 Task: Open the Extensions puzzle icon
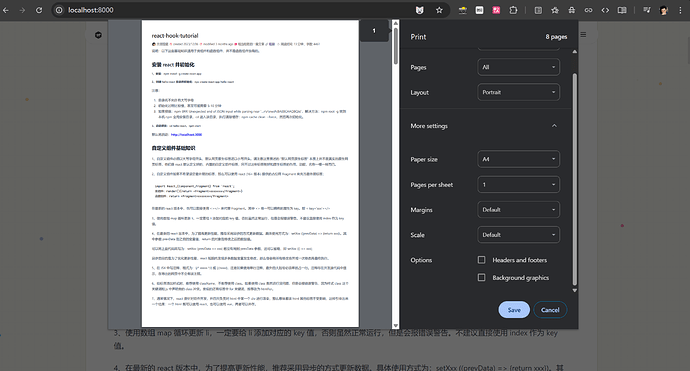click(x=513, y=10)
